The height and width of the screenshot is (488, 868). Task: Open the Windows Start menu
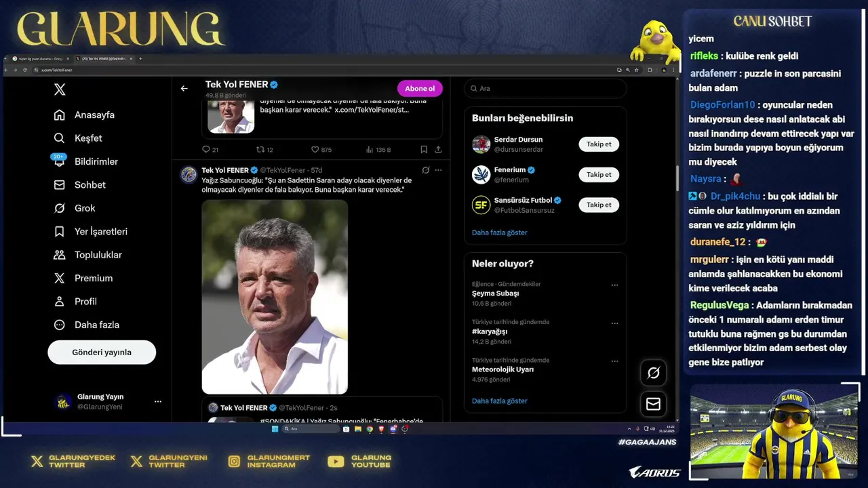(x=275, y=428)
